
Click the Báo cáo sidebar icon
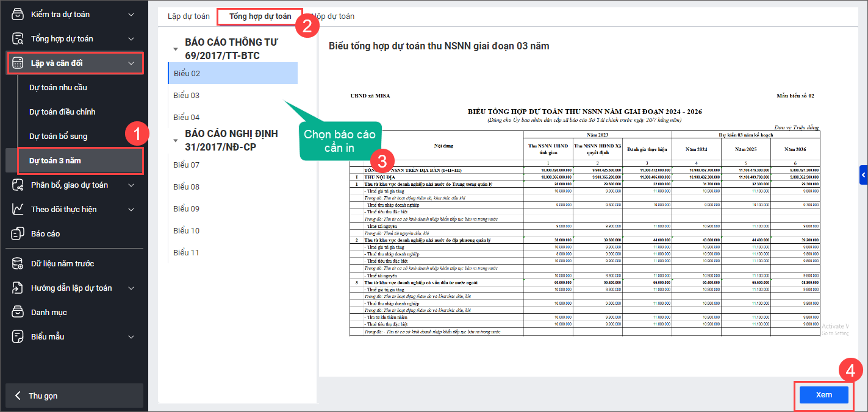18,233
